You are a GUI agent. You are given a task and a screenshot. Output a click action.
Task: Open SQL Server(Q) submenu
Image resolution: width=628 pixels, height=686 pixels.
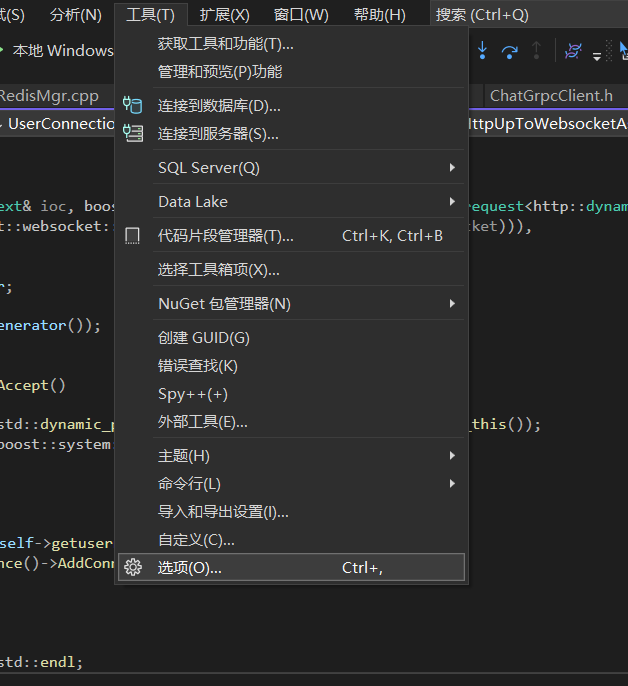(291, 168)
